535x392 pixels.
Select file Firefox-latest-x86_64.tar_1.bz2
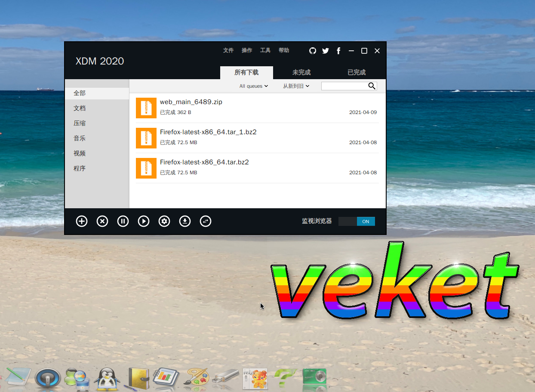tap(257, 138)
